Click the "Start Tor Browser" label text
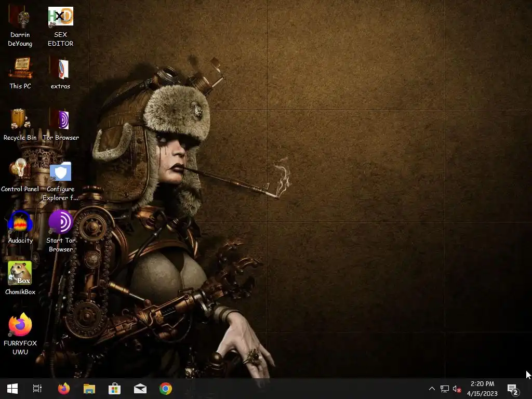This screenshot has height=399, width=532. point(61,245)
